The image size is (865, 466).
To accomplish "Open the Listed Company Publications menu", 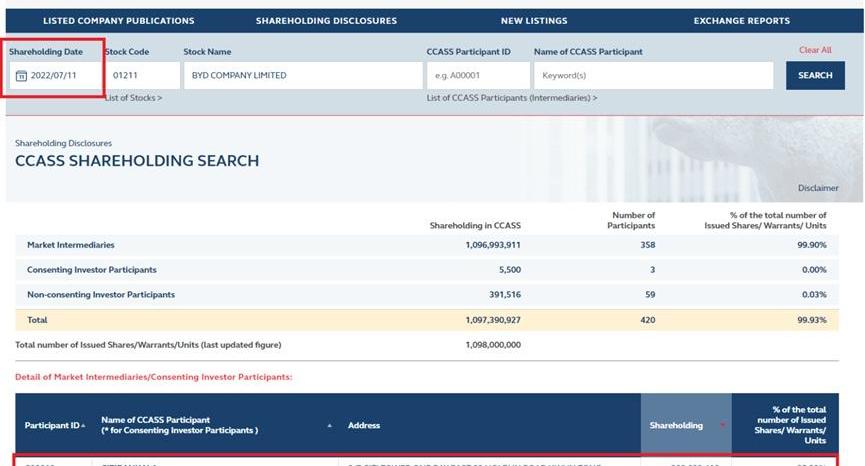I will (119, 21).
